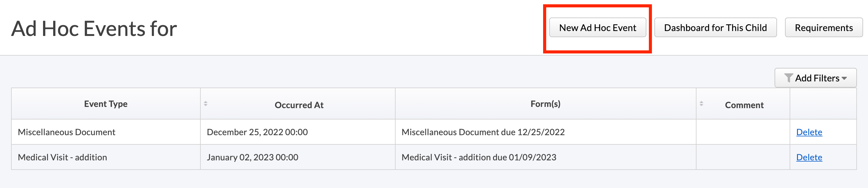Delete the Miscellaneous Document event
The image size is (868, 188).
point(809,132)
